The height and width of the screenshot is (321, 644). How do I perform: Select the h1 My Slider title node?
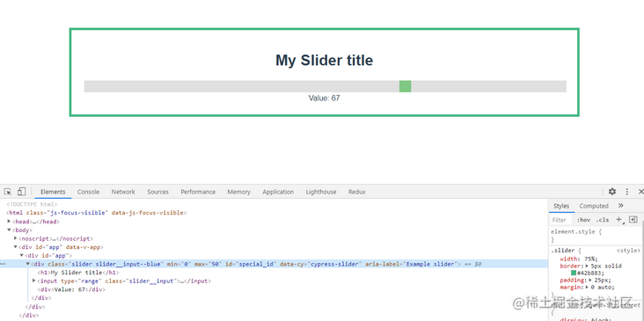click(x=78, y=273)
